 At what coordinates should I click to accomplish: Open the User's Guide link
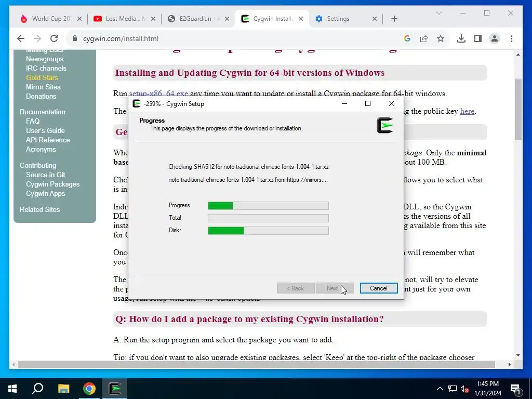(45, 130)
